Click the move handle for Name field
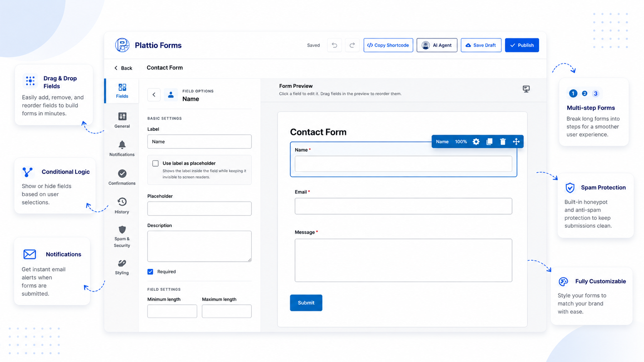The height and width of the screenshot is (362, 644). (516, 142)
